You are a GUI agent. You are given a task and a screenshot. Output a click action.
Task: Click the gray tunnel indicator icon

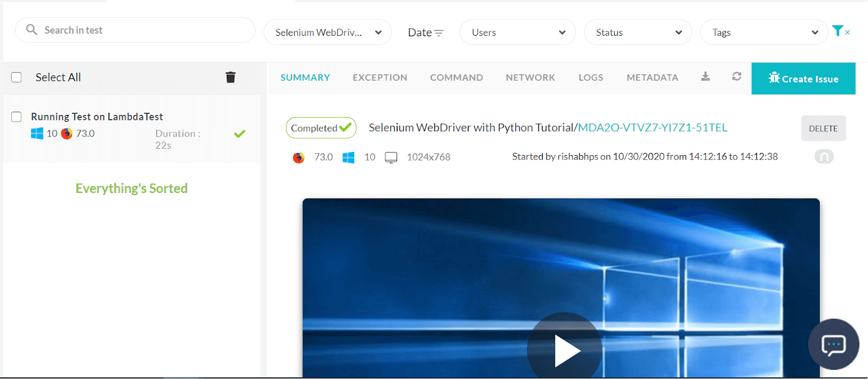[x=824, y=157]
